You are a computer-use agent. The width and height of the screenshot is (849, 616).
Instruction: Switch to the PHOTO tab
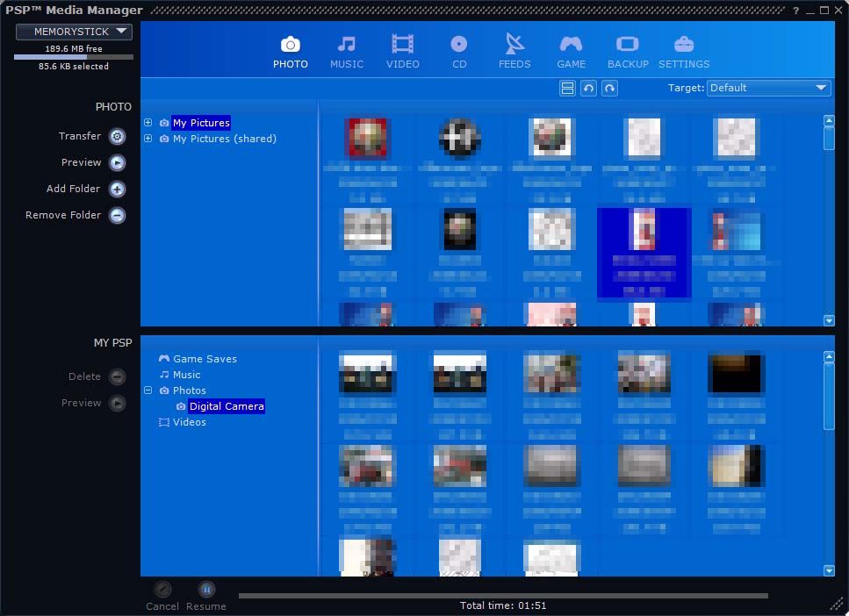click(291, 53)
